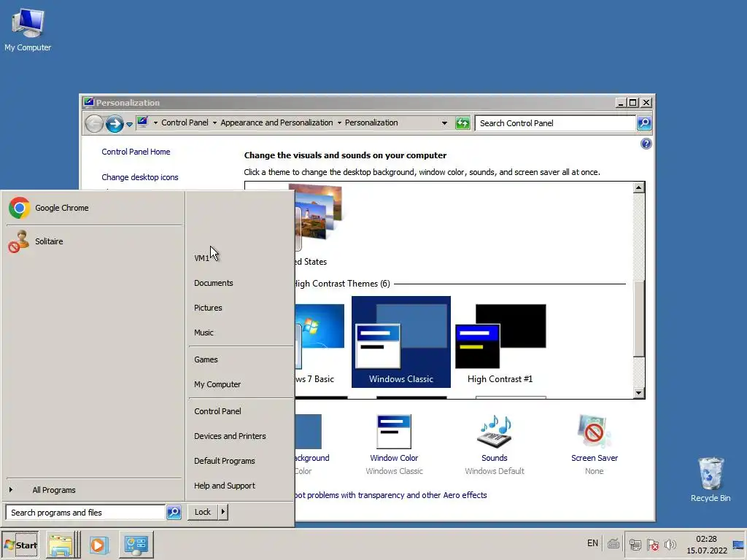
Task: Click the Start button on the taskbar
Action: 20,545
